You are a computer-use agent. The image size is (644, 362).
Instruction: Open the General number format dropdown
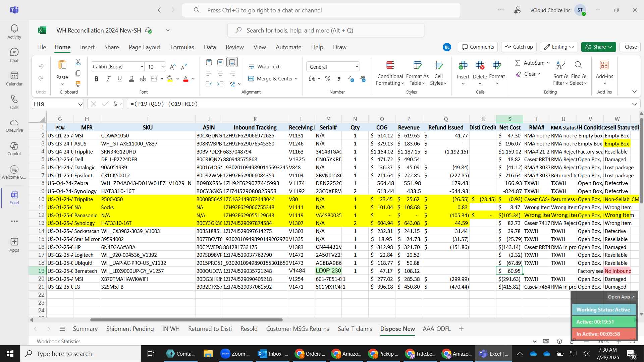click(x=357, y=67)
